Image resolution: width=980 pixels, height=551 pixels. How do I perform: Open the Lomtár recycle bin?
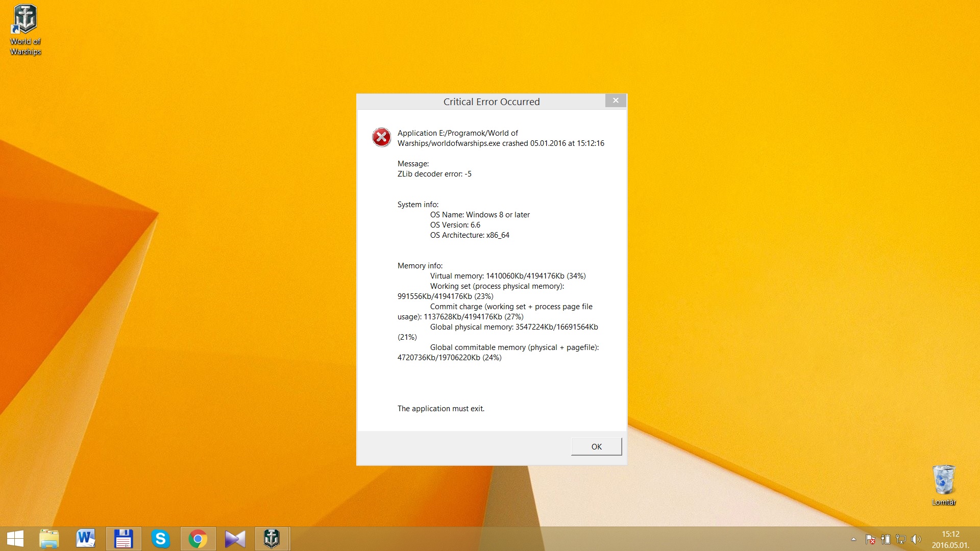tap(943, 485)
